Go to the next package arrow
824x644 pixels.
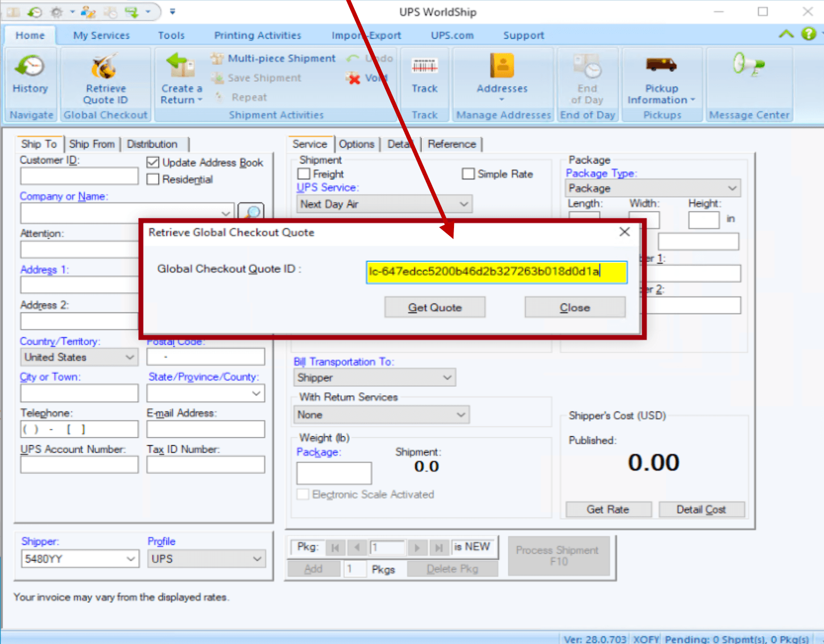[x=417, y=547]
